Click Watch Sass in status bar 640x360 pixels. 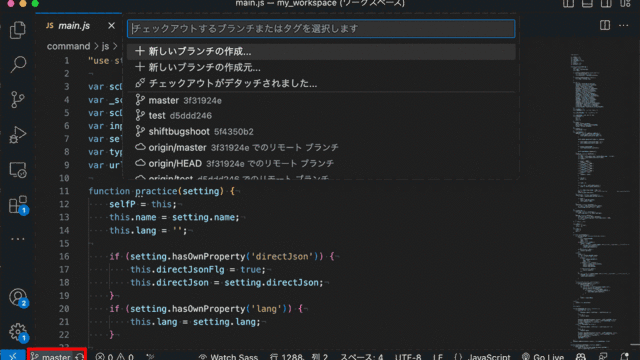[228, 357]
